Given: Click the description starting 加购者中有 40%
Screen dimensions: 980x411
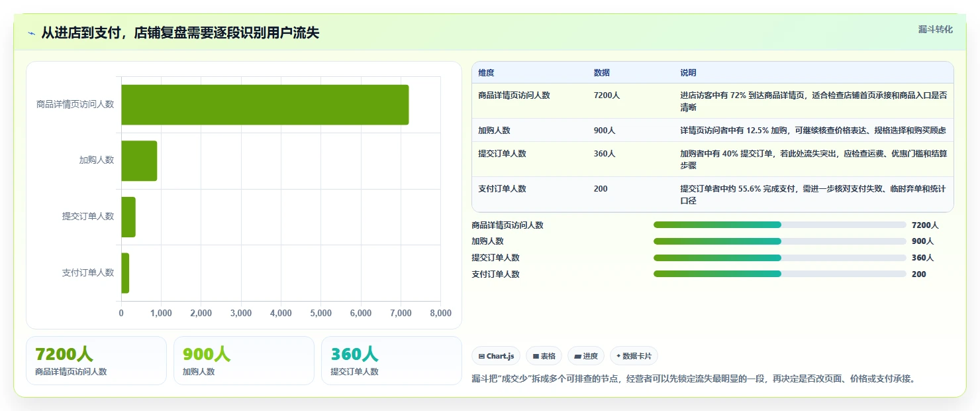Looking at the screenshot, I should coord(813,160).
